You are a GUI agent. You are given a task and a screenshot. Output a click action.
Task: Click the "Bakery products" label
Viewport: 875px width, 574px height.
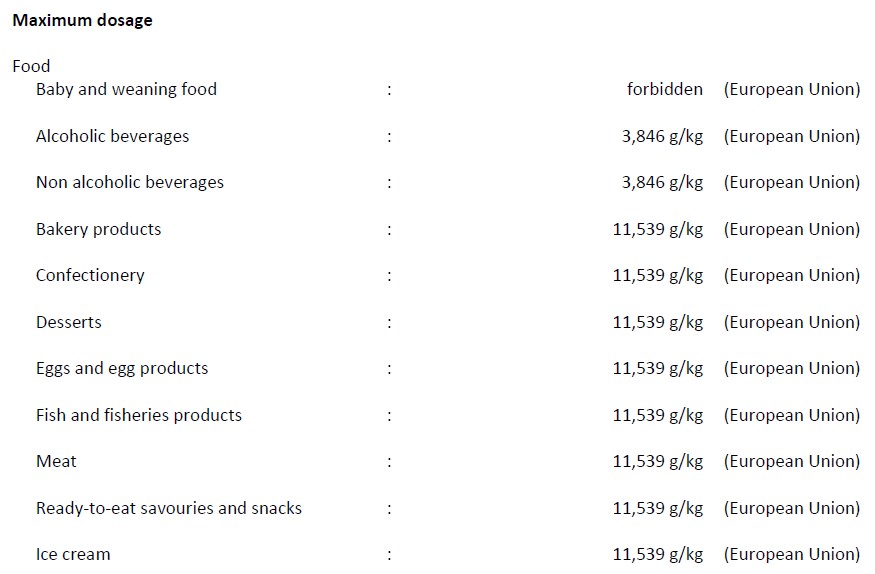98,229
